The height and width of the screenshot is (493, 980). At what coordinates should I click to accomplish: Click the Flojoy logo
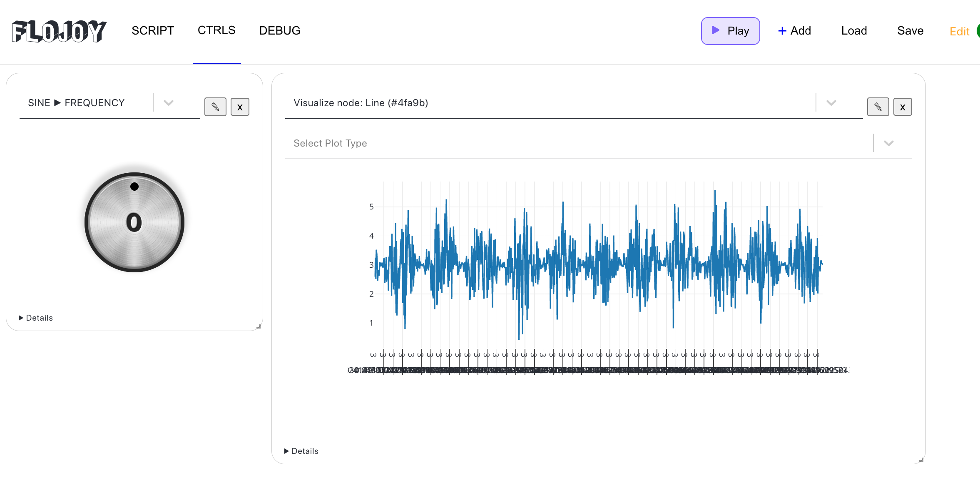point(59,30)
